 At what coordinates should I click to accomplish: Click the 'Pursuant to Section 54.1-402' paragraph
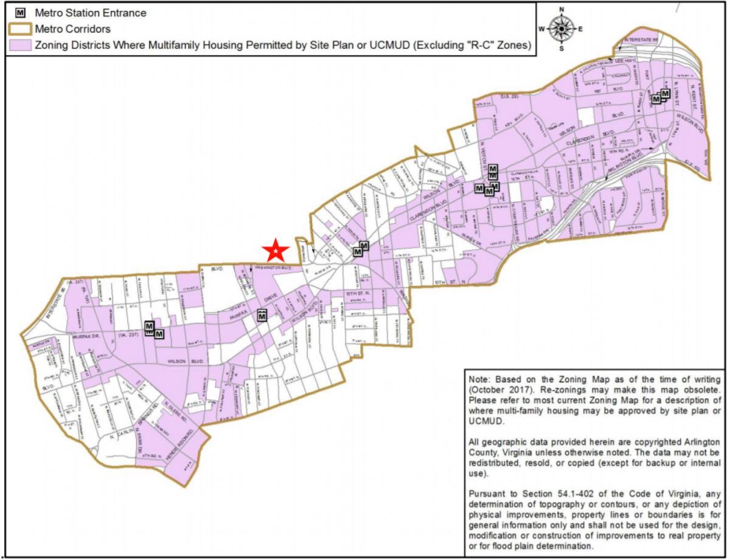(x=595, y=519)
